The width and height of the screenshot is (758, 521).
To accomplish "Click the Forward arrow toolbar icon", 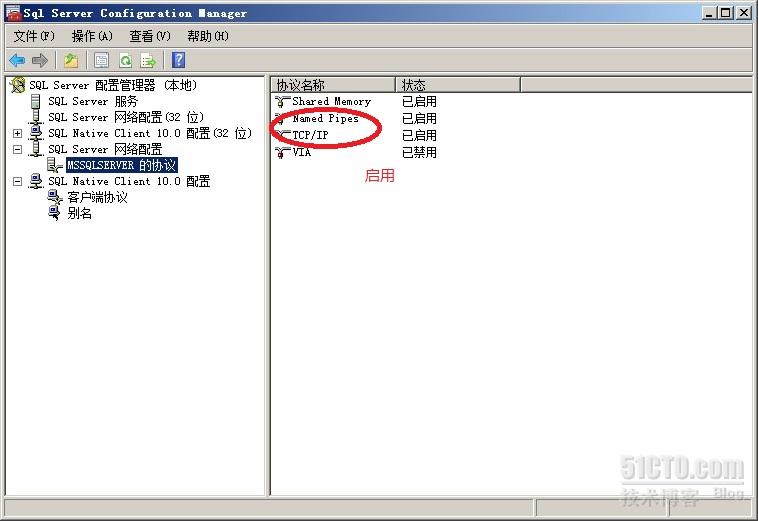I will 40,60.
